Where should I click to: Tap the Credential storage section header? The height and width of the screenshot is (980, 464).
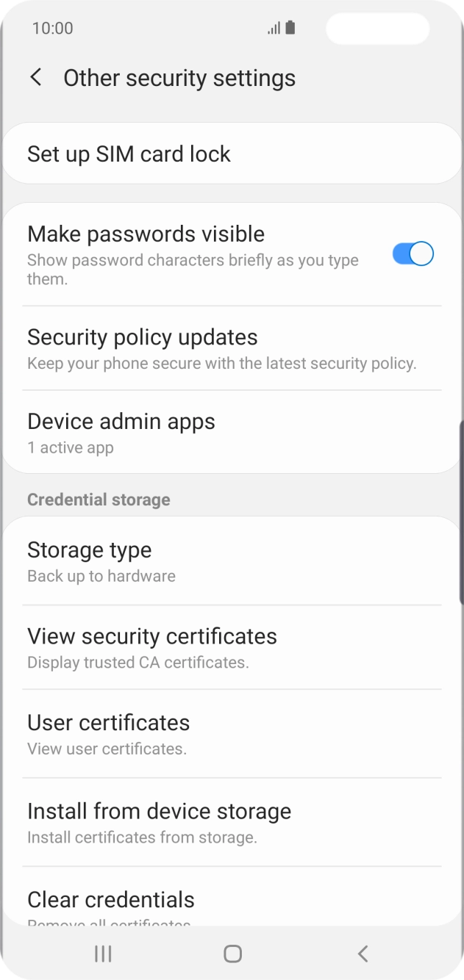(99, 499)
